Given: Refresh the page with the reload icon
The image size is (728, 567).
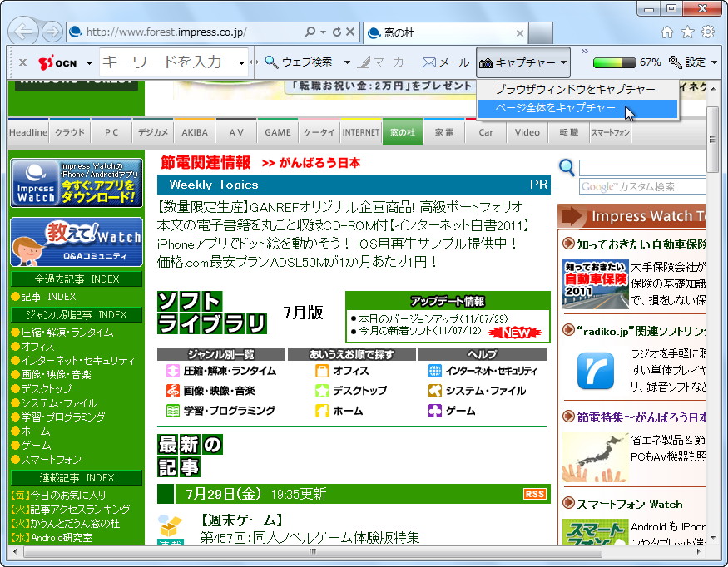Looking at the screenshot, I should coord(337,32).
